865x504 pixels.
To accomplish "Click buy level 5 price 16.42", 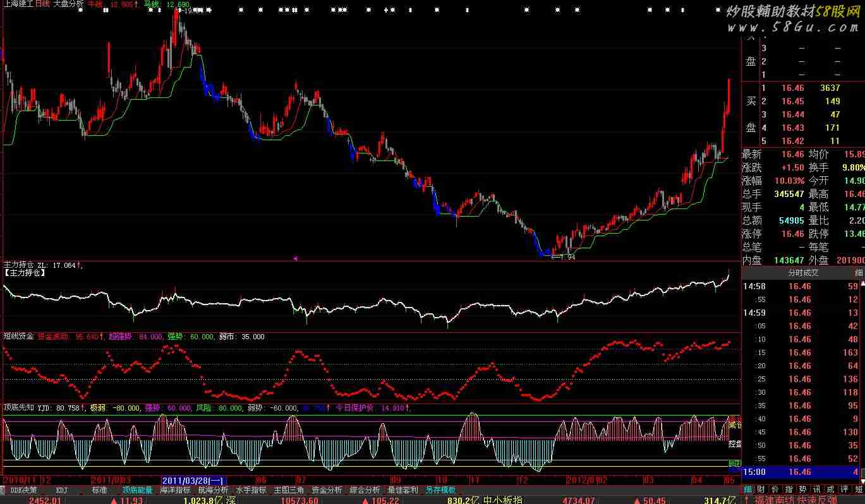I will click(x=792, y=141).
